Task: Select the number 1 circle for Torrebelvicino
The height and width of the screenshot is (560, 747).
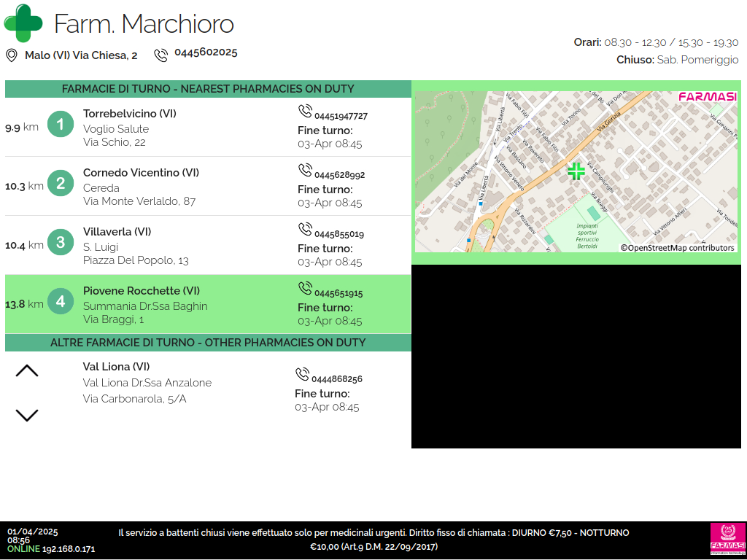Action: pyautogui.click(x=61, y=125)
